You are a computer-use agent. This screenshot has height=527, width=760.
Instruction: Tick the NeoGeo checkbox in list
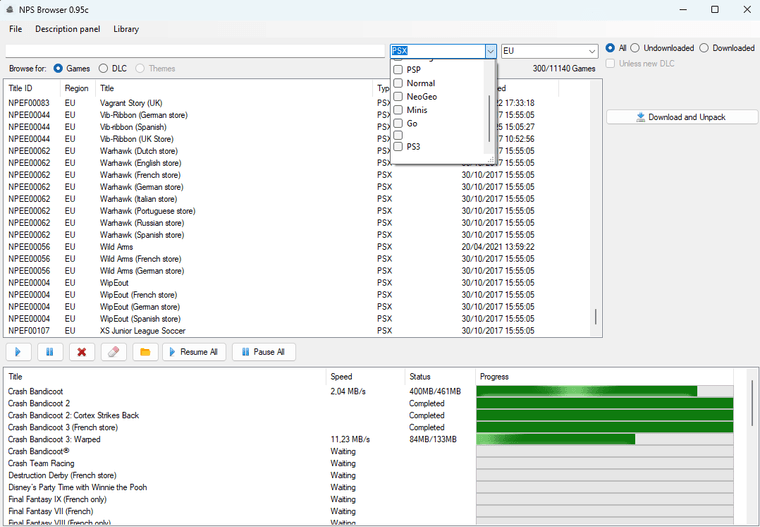pos(399,97)
